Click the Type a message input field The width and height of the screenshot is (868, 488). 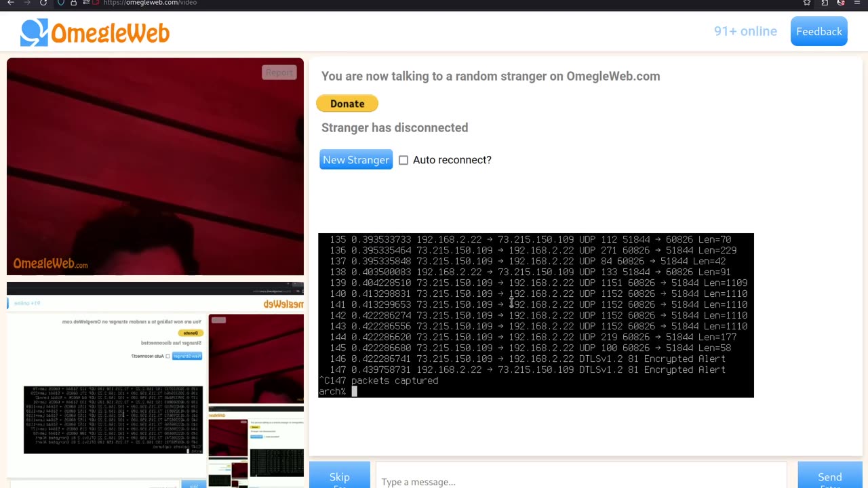pyautogui.click(x=581, y=476)
